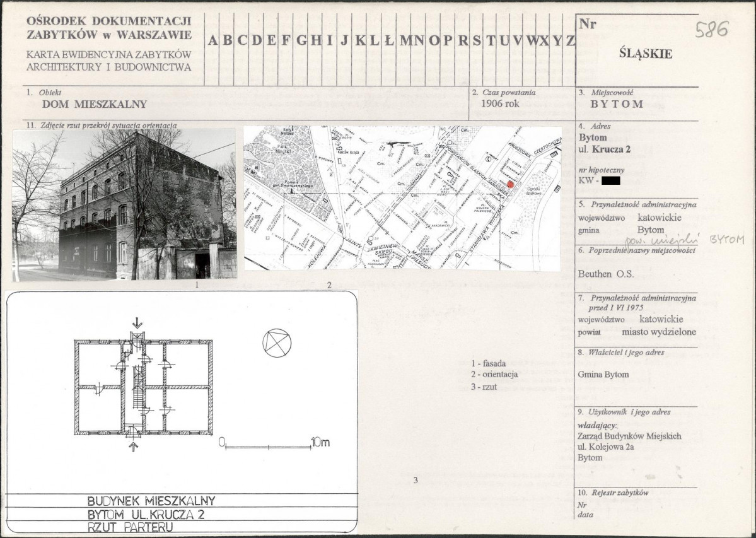
Task: Click letter Ł in the alphabet index
Action: (388, 41)
